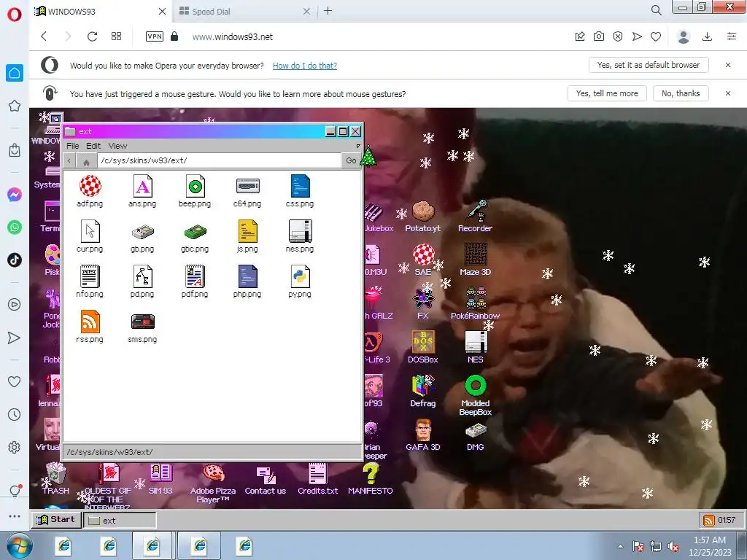This screenshot has width=747, height=560.
Task: Select the pdf.png file icon
Action: [x=195, y=276]
